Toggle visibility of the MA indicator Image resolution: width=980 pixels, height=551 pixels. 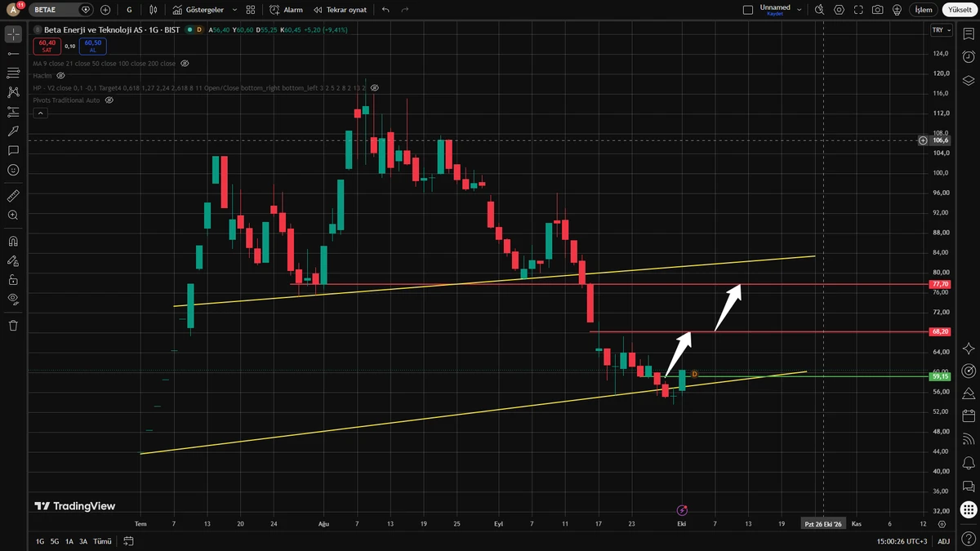click(185, 63)
